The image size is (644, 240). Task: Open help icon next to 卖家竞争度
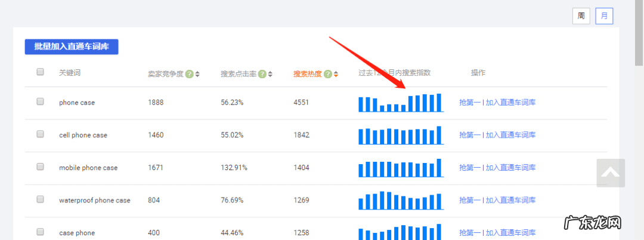pos(189,75)
